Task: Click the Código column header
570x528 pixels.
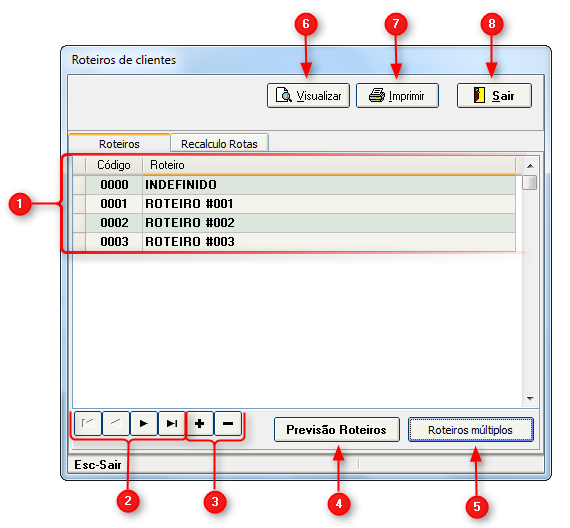Action: tap(114, 165)
